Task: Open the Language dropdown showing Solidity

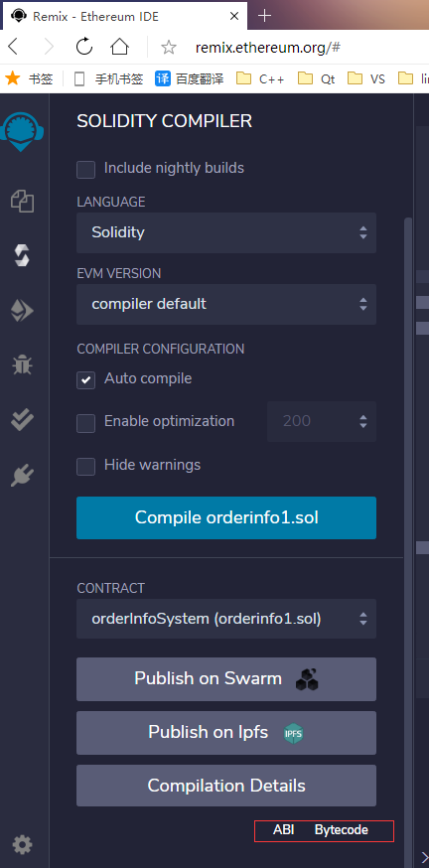Action: click(226, 232)
